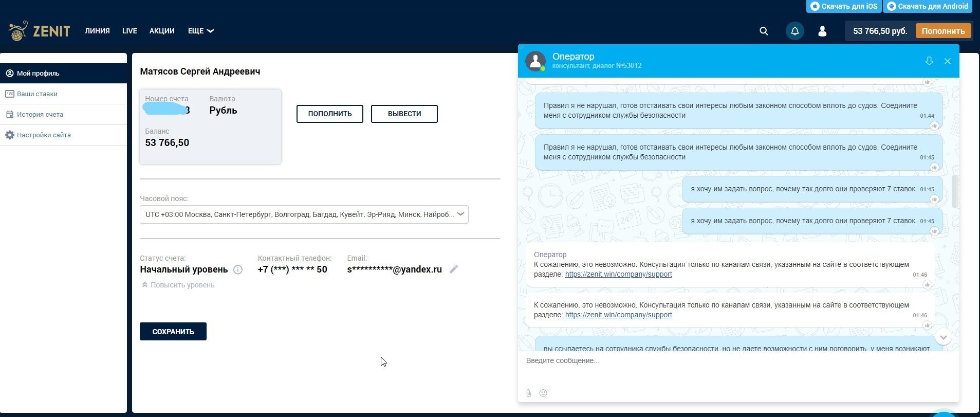Select Ваши ставки in the sidebar
This screenshot has width=980, height=417.
click(37, 94)
